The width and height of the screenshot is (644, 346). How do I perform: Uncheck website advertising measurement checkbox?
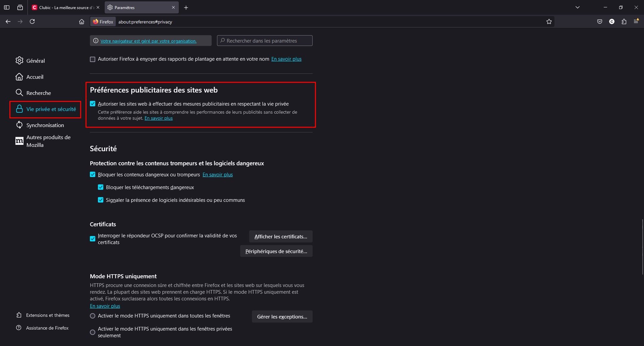pos(93,104)
